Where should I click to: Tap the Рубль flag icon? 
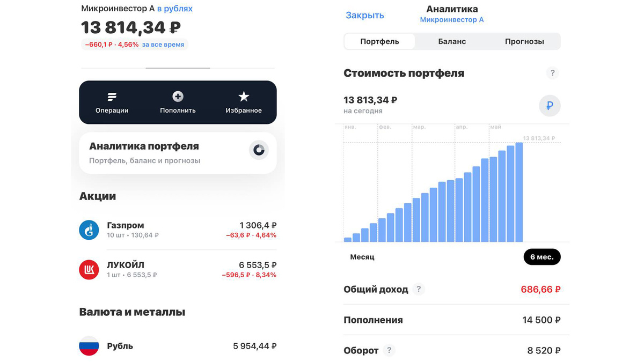(x=89, y=346)
